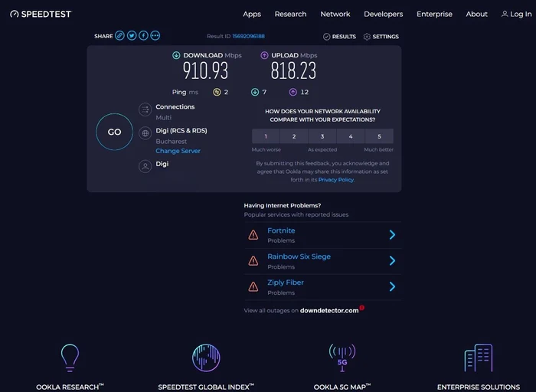Image resolution: width=536 pixels, height=392 pixels.
Task: Open the Research menu
Action: pos(290,14)
